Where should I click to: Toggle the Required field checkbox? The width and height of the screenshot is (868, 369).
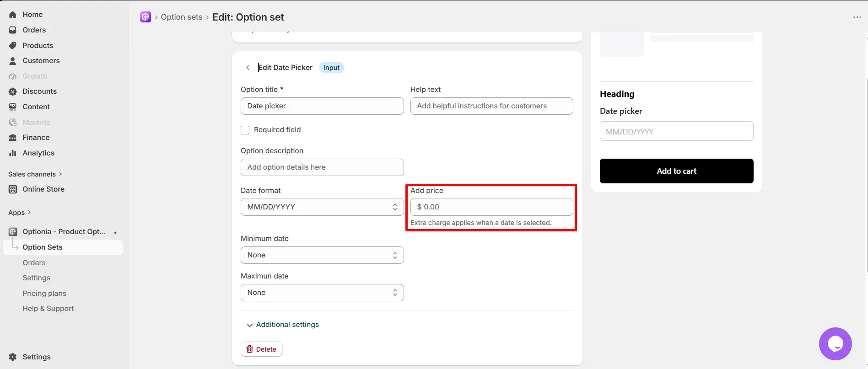[245, 130]
